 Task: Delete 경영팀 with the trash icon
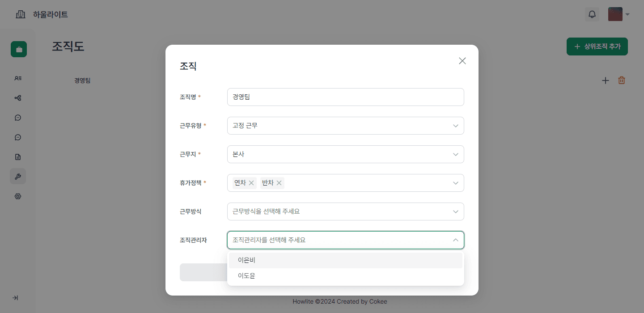pyautogui.click(x=622, y=80)
